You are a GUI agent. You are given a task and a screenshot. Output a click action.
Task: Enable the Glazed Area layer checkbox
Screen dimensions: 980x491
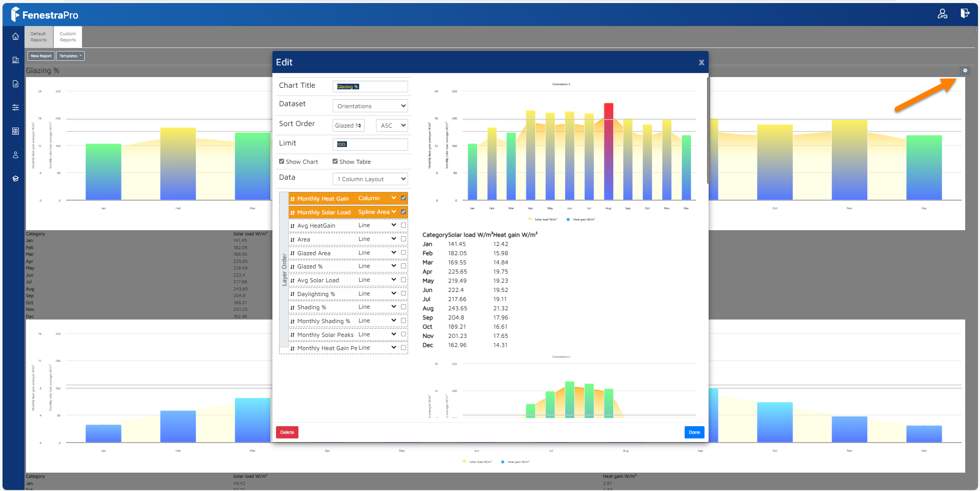(x=404, y=253)
